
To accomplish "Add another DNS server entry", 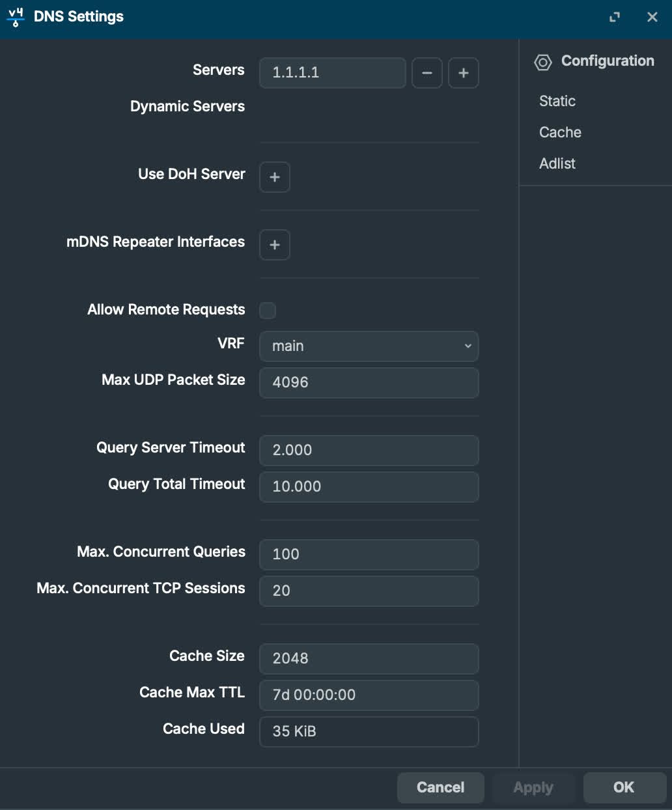I will pos(464,73).
